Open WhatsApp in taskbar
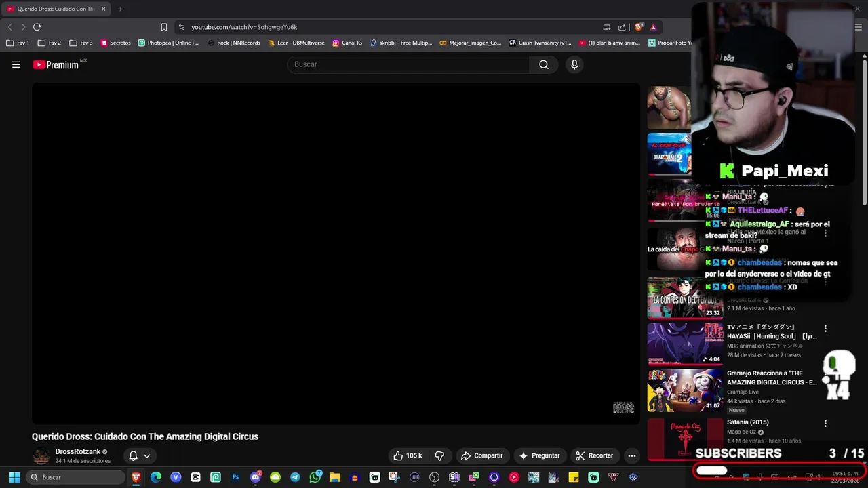Image resolution: width=868 pixels, height=488 pixels. [315, 477]
